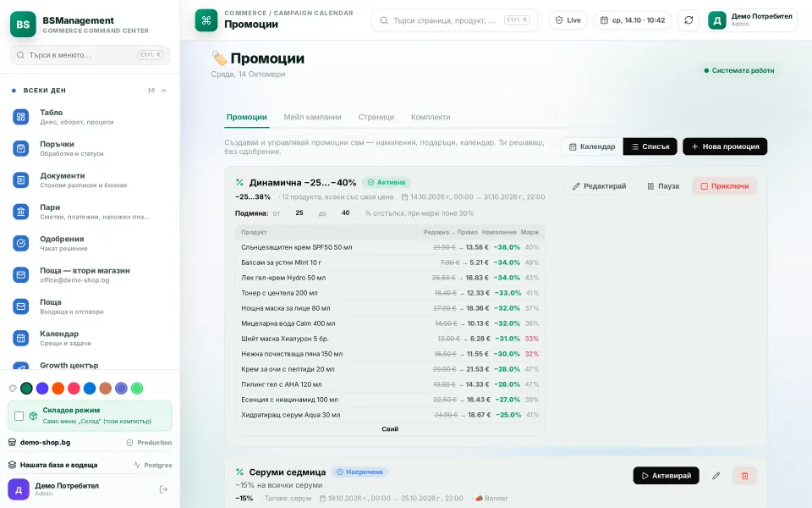Select the Промоции tab
Viewport: 812px width, 508px height.
[246, 117]
